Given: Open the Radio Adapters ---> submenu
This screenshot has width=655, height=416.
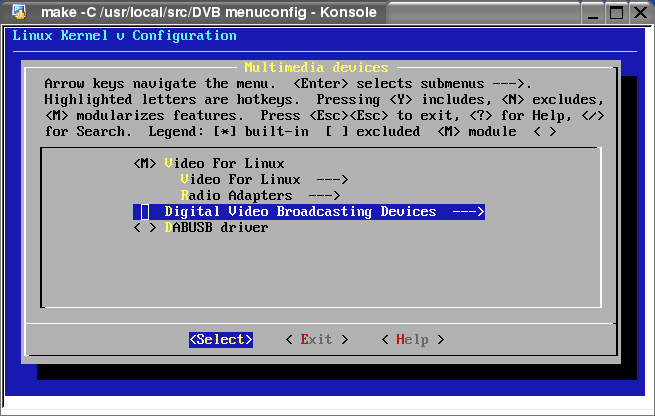Looking at the screenshot, I should (x=260, y=195).
